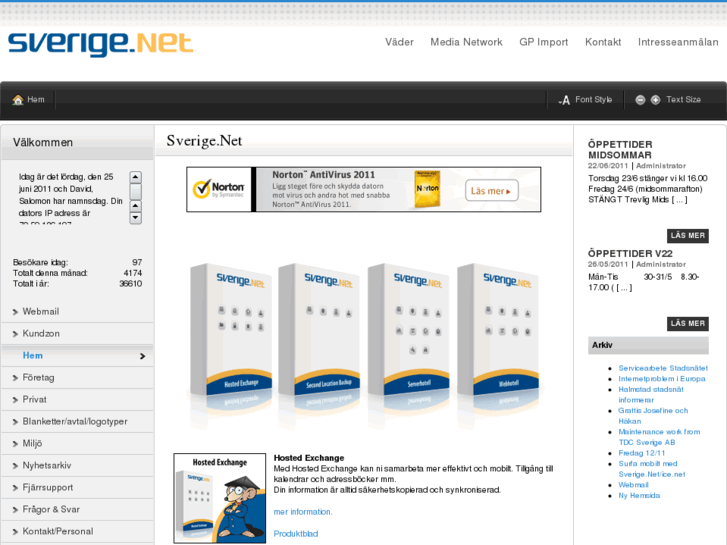This screenshot has width=727, height=545.
Task: Increase text size with plus icon
Action: (656, 100)
